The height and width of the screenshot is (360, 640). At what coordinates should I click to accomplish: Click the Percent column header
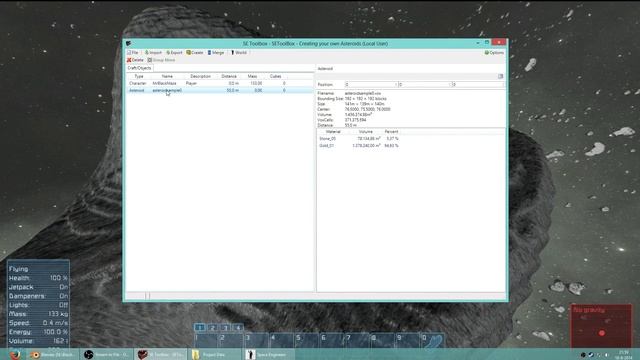[x=391, y=132]
